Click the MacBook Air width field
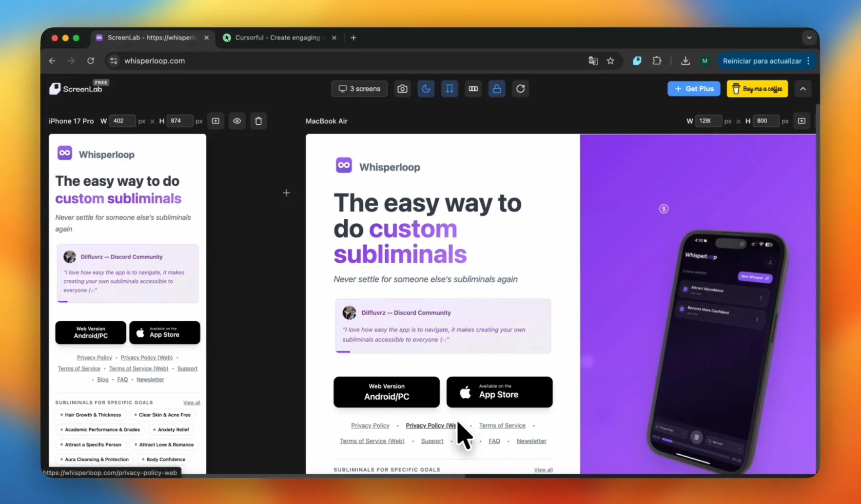861x504 pixels. click(x=708, y=121)
